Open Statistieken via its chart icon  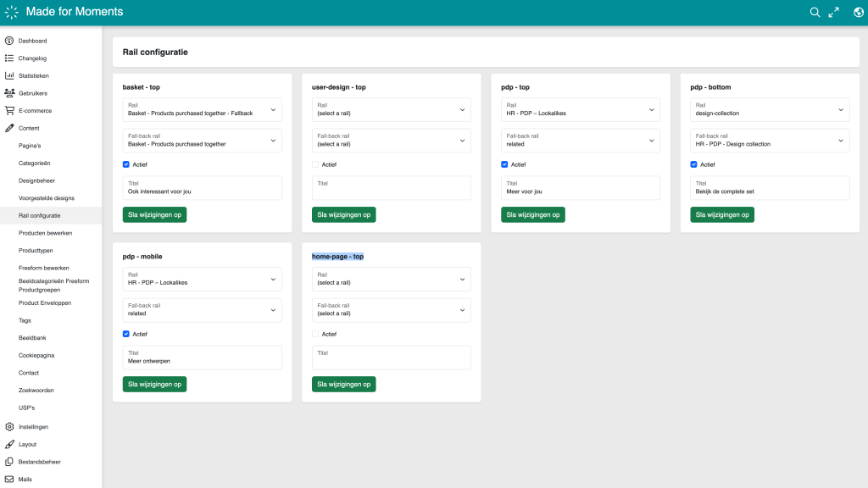click(10, 75)
